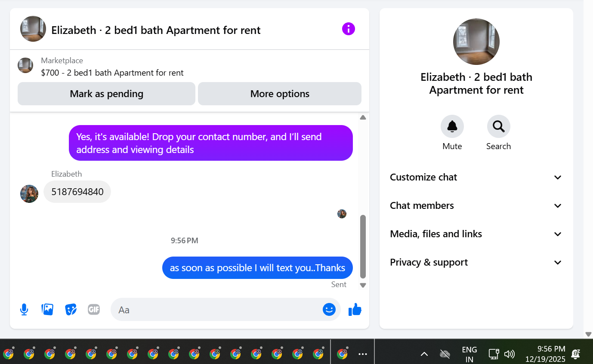Open the emoji smiley picker
Screen dimensions: 593x364
coord(329,309)
